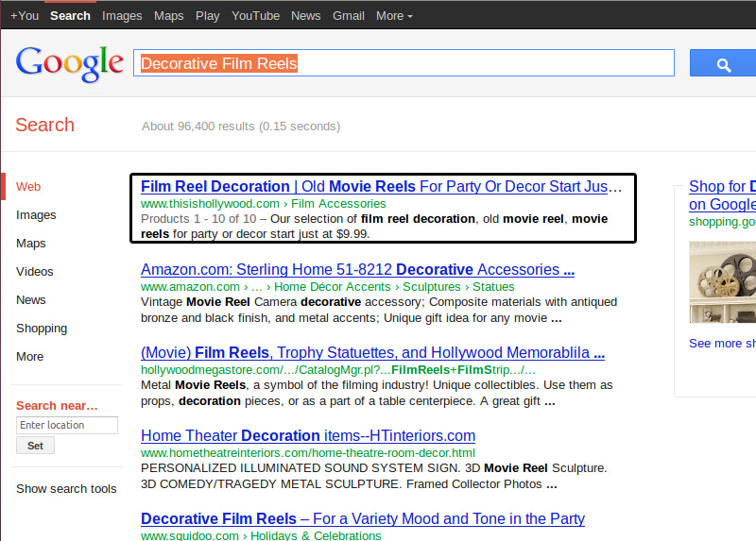The height and width of the screenshot is (541, 756).
Task: Switch to Maps results in sidebar
Action: click(31, 244)
